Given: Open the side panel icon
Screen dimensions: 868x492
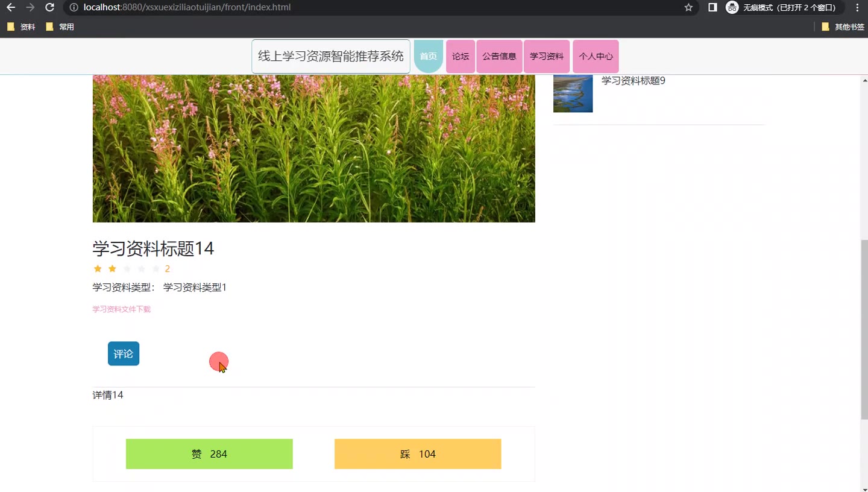Looking at the screenshot, I should click(712, 7).
